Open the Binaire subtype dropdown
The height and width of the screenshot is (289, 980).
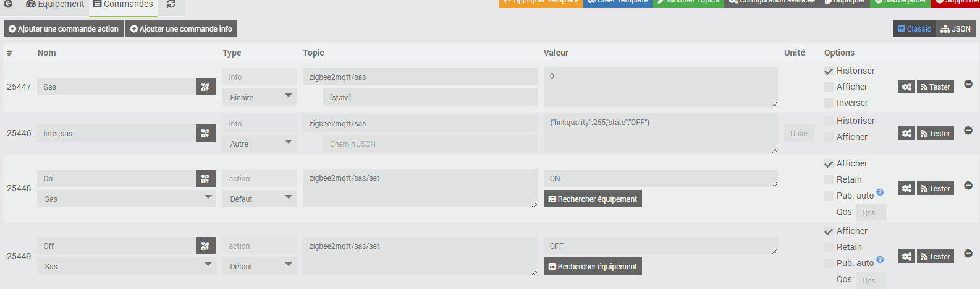pos(260,98)
